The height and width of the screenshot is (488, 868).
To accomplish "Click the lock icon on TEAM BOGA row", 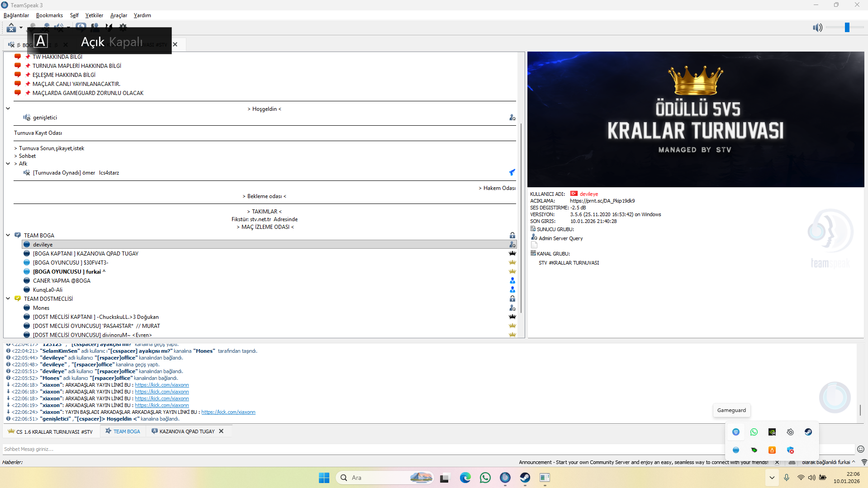I will pyautogui.click(x=512, y=235).
